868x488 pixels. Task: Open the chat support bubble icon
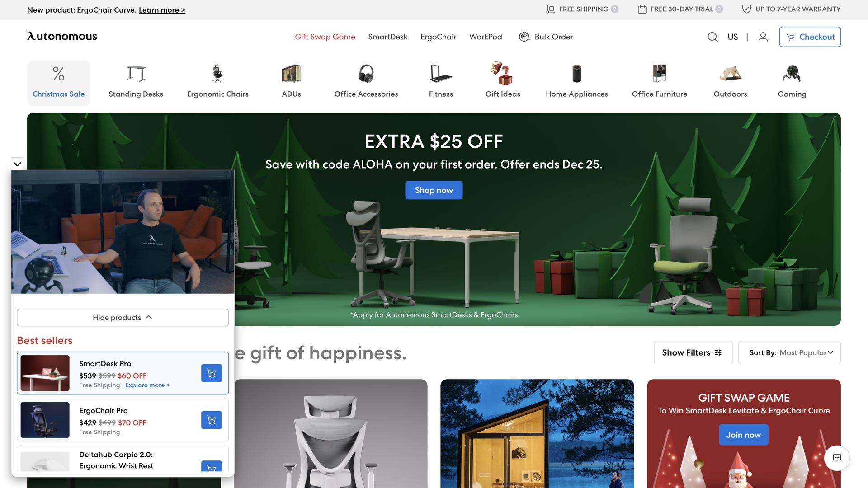click(x=837, y=458)
